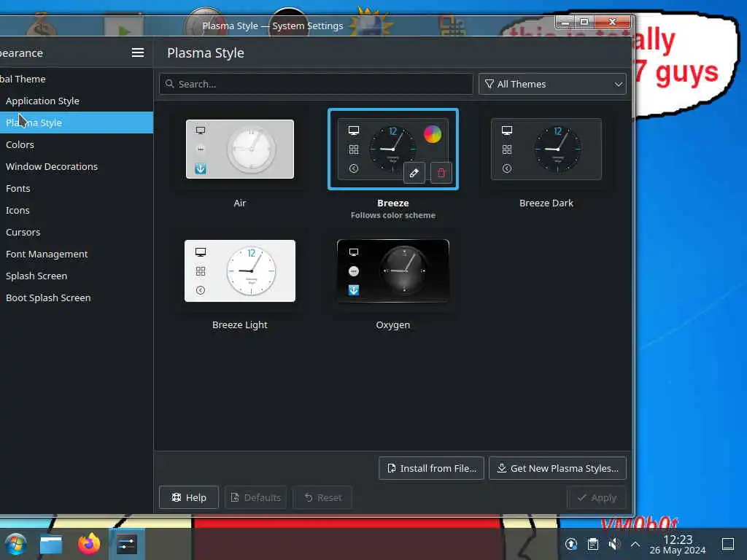Click the Install from File button
The height and width of the screenshot is (560, 747).
pyautogui.click(x=431, y=468)
